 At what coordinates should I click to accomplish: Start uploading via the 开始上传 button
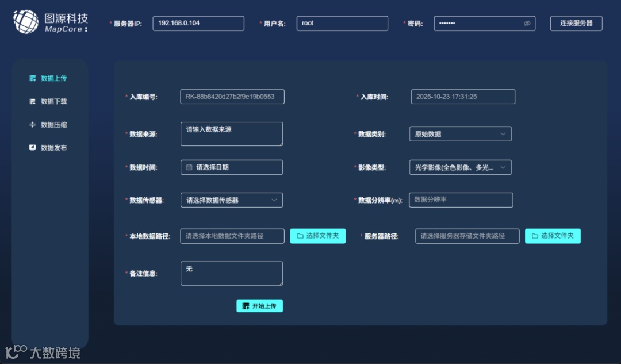tap(260, 305)
